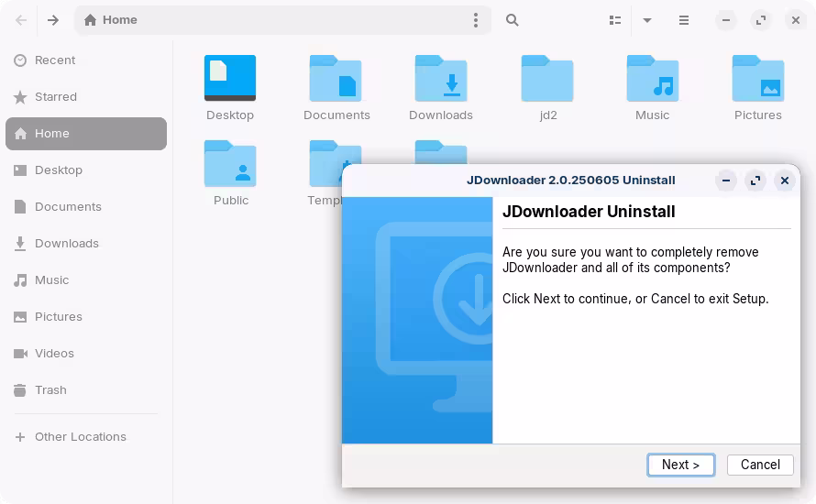Open the path bar three-dot menu
Viewport: 816px width, 504px height.
tap(475, 20)
